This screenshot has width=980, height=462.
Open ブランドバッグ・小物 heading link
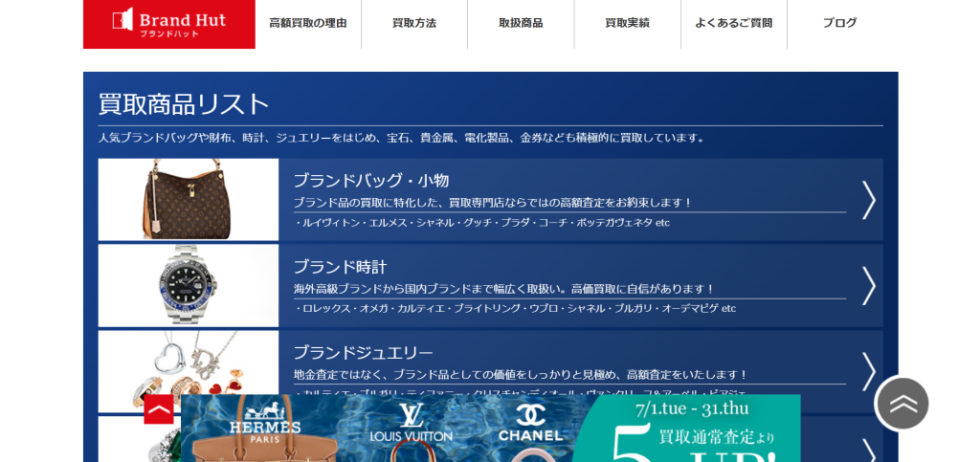coord(371,181)
